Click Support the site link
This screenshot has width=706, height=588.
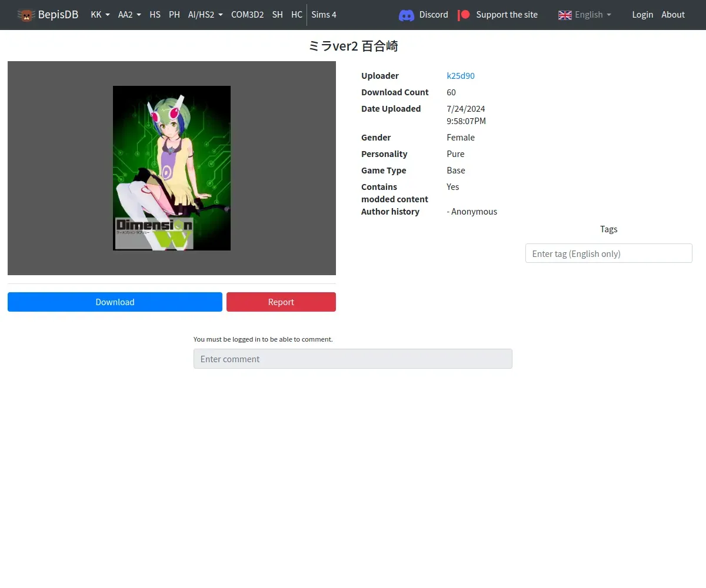point(507,15)
